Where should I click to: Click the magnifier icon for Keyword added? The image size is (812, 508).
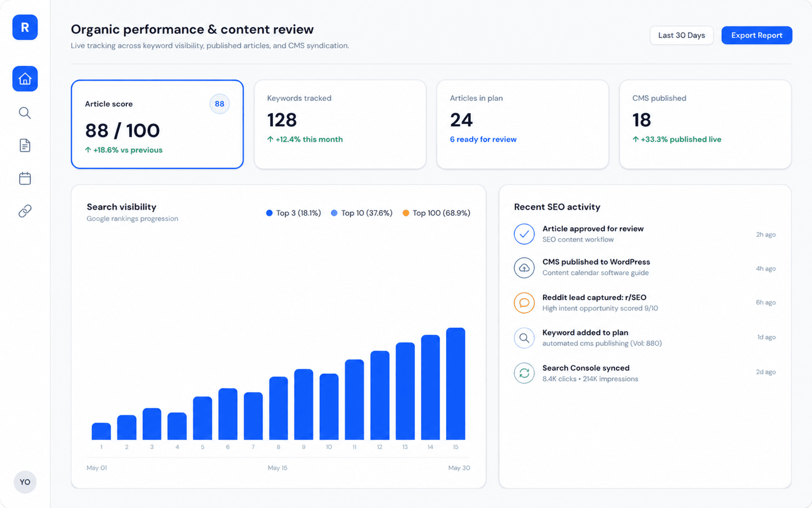tap(524, 338)
